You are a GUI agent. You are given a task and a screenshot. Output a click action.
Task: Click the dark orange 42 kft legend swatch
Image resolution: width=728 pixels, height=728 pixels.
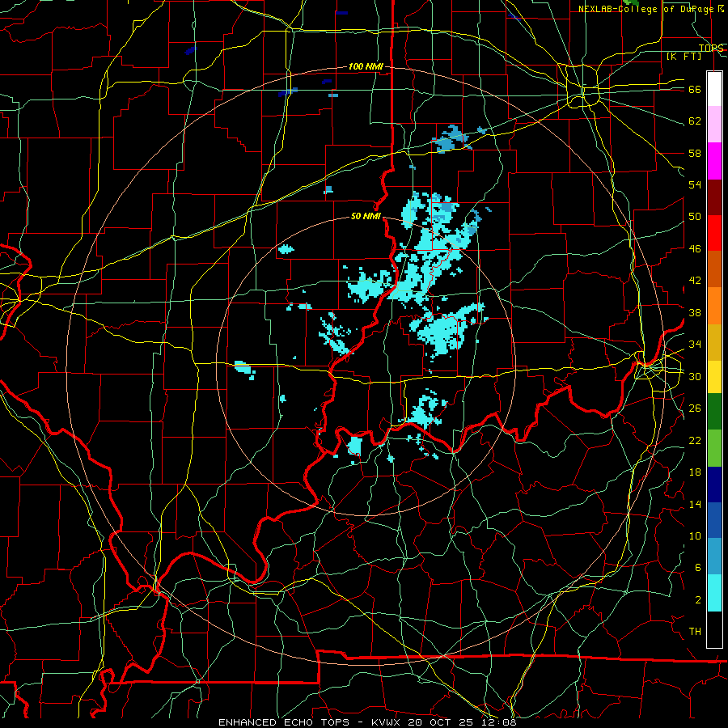tap(714, 269)
